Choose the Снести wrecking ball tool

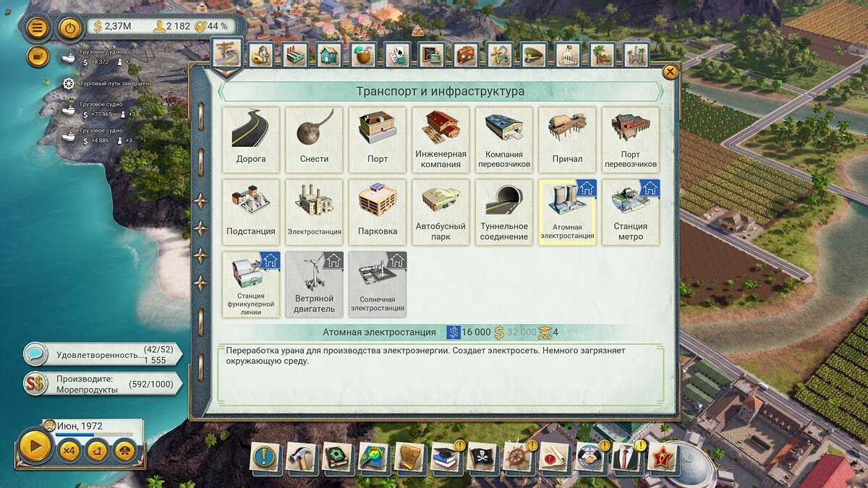314,139
